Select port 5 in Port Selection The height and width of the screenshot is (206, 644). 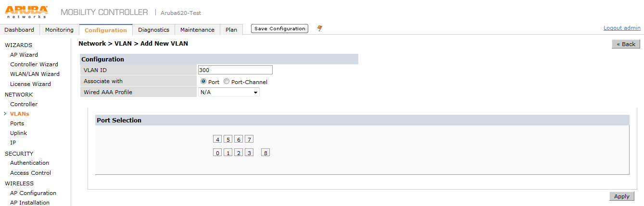tap(228, 139)
